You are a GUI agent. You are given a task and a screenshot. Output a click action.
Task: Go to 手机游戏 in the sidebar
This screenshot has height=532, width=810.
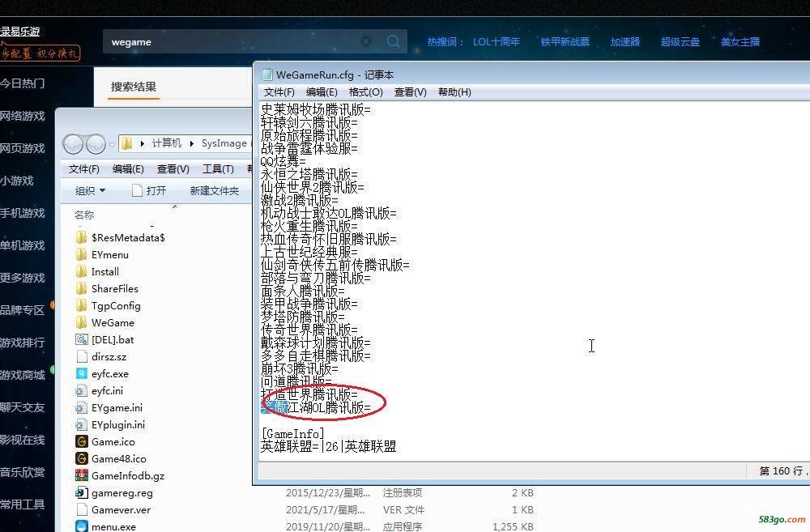[22, 213]
